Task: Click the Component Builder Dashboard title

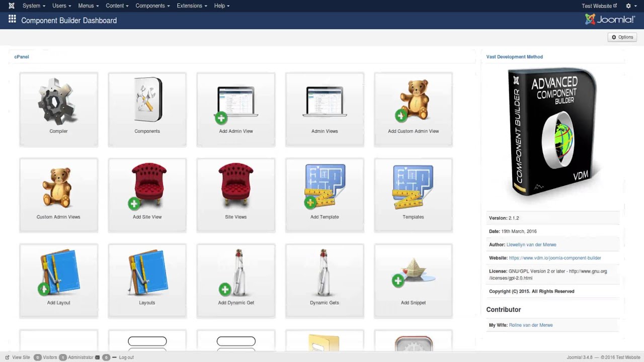Action: tap(69, 21)
